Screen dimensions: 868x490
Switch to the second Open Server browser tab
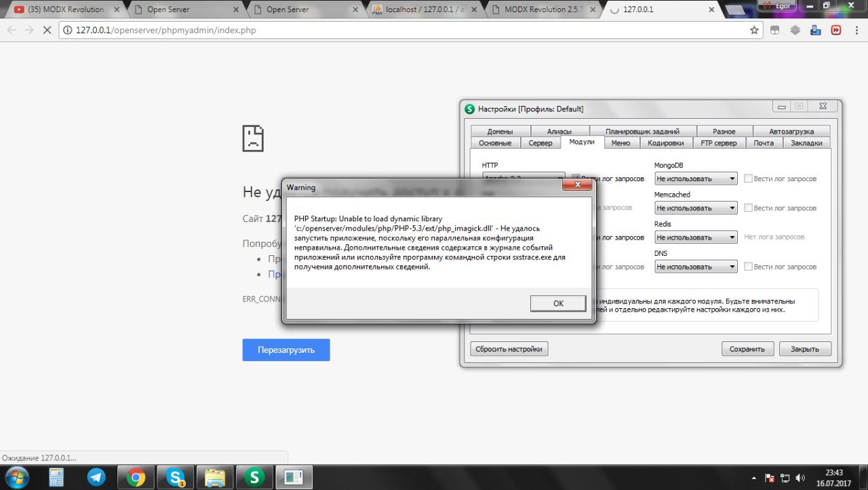click(304, 10)
